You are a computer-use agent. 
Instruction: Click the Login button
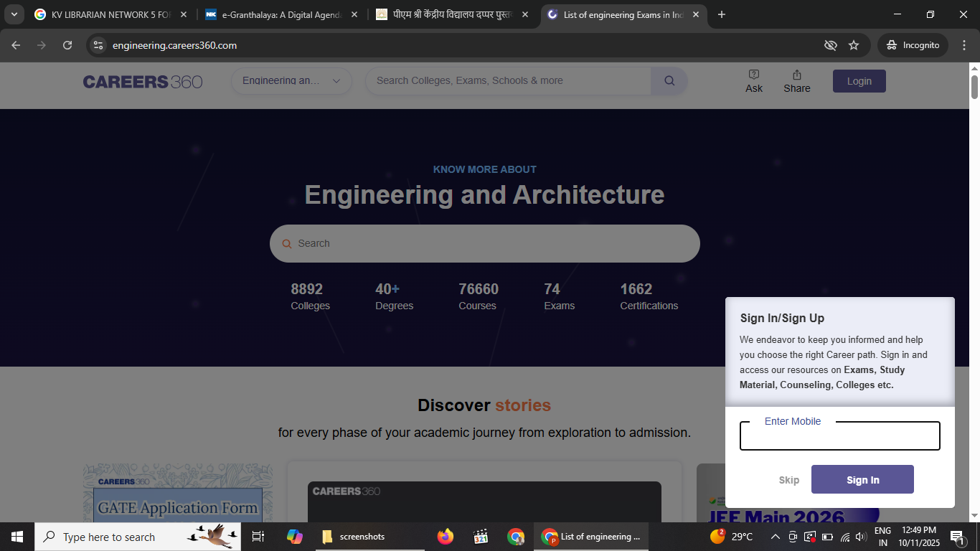[859, 81]
